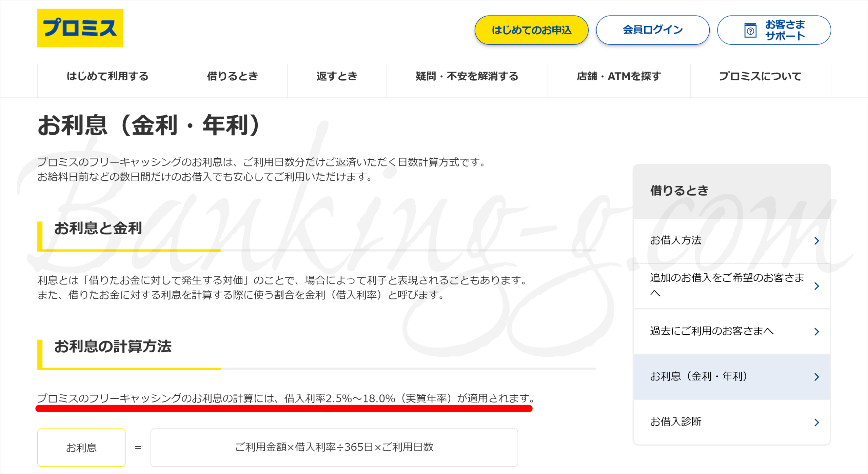Open プロミスについて menu item
The width and height of the screenshot is (868, 474).
[x=760, y=76]
